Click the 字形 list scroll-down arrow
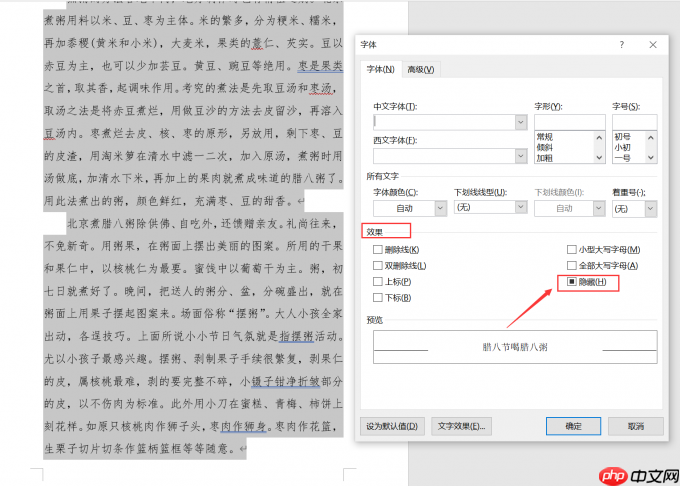 (599, 158)
